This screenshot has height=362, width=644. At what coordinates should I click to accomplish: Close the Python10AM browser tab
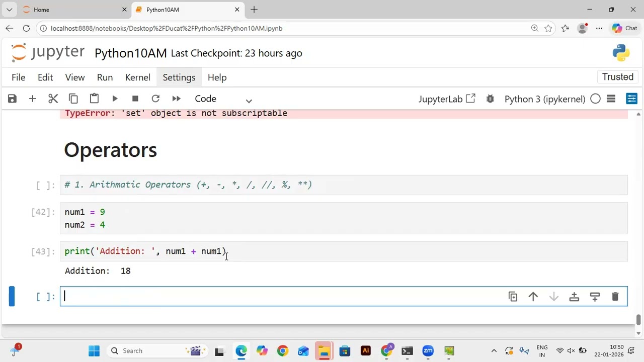tap(237, 10)
